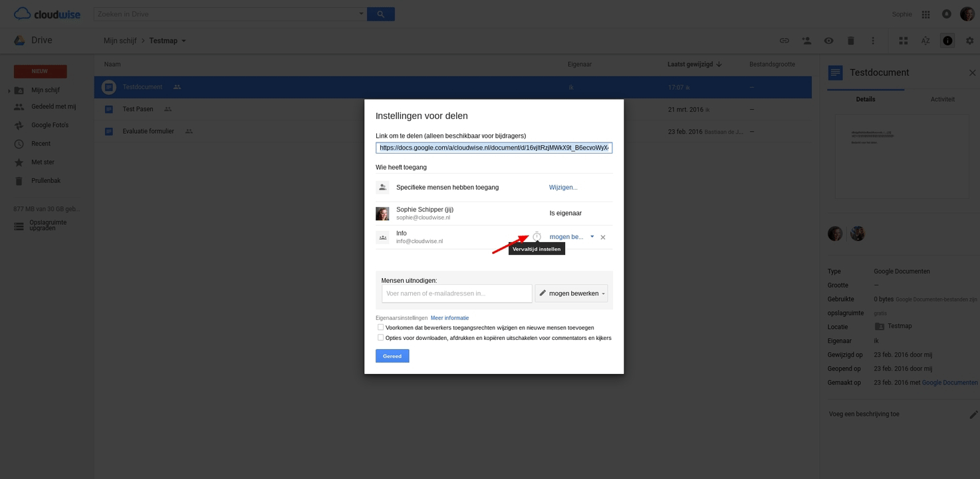Viewport: 980px width, 479px height.
Task: Open the settings gear icon
Action: (969, 41)
